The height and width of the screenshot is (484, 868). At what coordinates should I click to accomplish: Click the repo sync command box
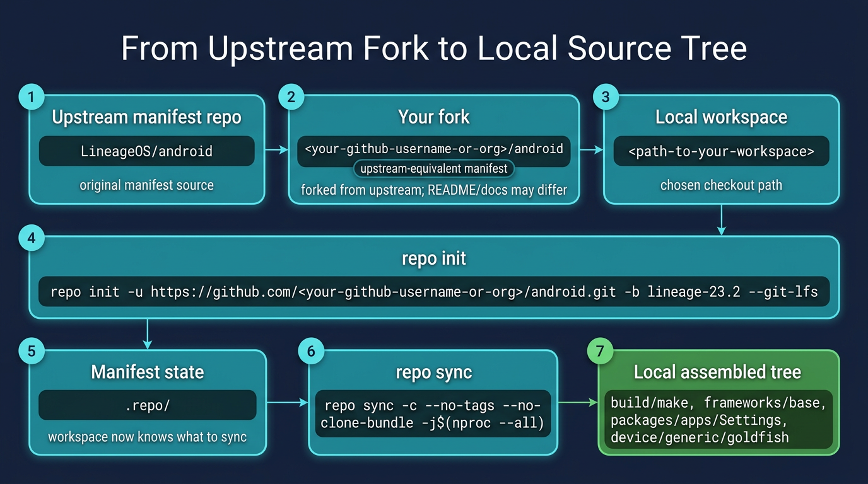433,414
